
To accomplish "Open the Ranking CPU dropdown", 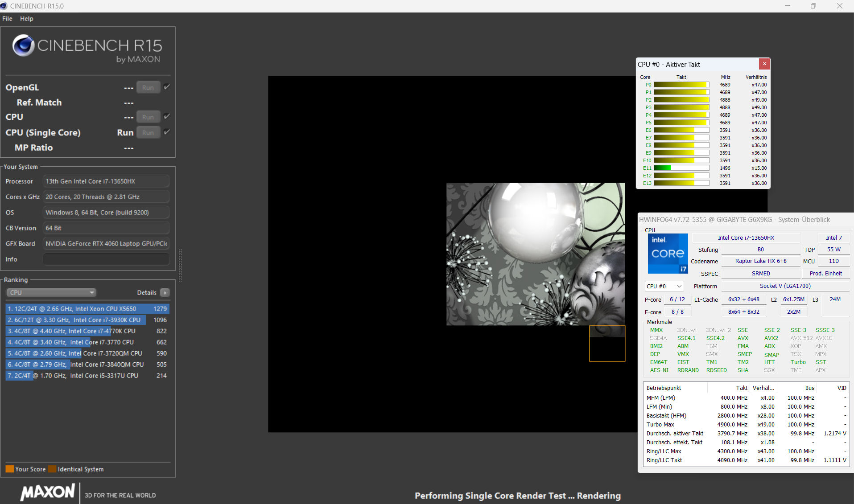I will coord(51,293).
